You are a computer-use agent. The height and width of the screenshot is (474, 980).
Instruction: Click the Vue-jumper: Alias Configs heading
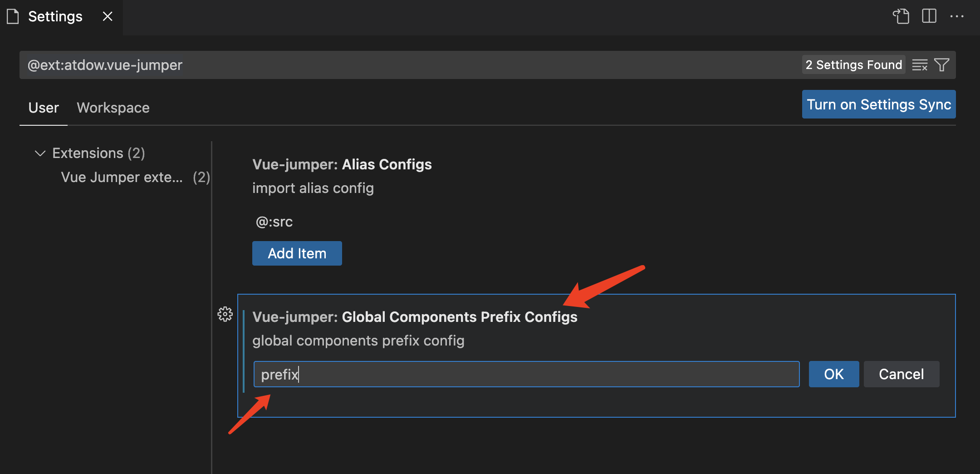(342, 164)
